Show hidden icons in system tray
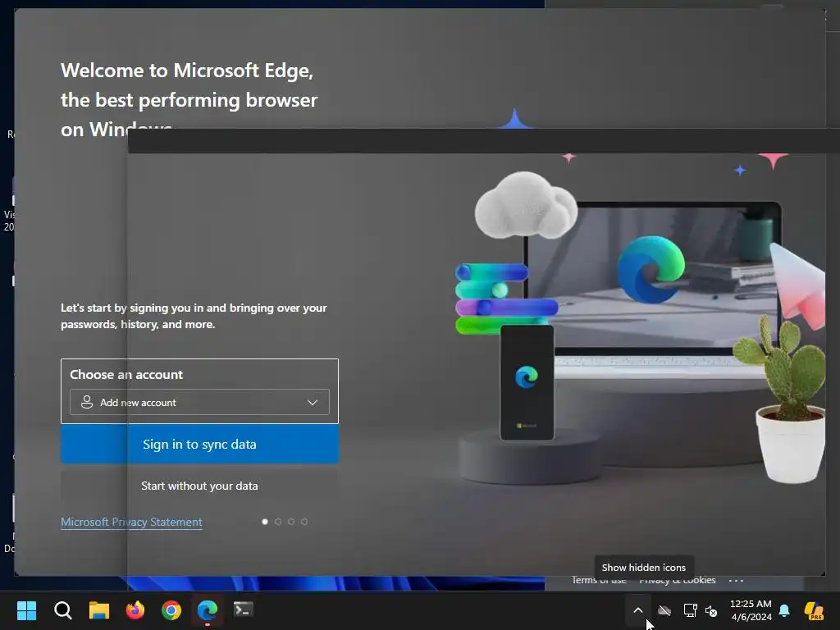 pos(638,610)
